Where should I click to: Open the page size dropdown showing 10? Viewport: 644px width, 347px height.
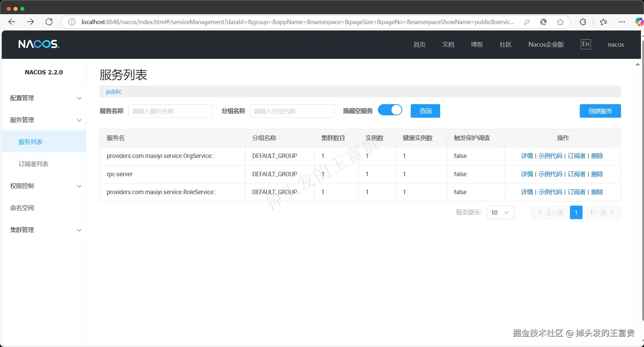(x=500, y=212)
